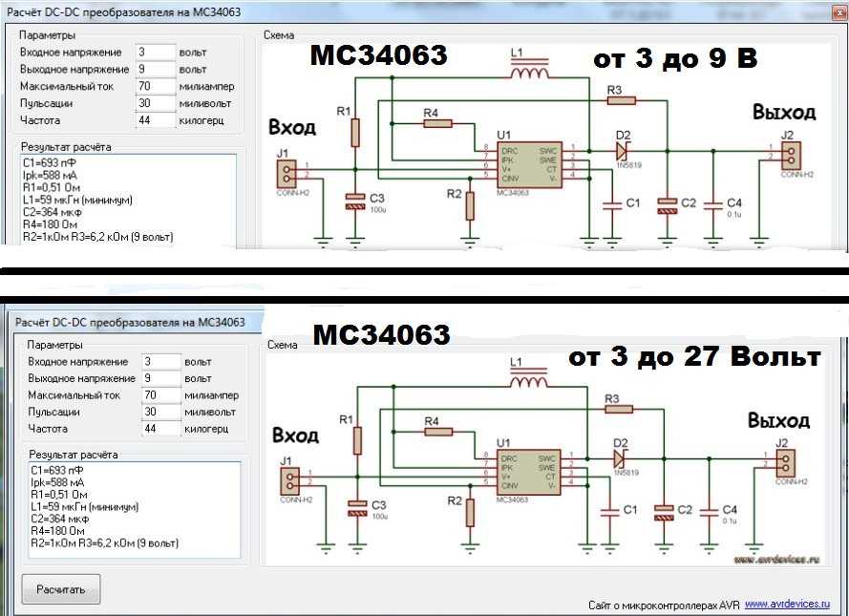
Task: Click 'Сайт о микроконтроллерах AVR' text
Action: point(664,605)
